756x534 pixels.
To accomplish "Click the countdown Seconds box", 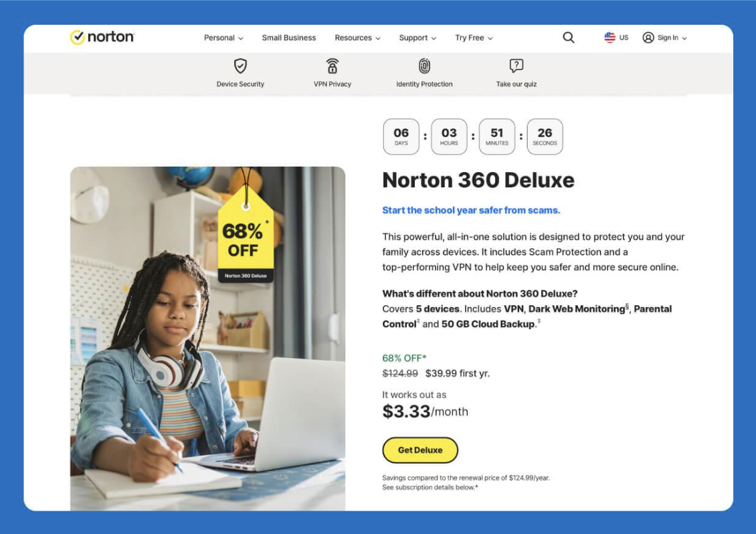I will [x=545, y=137].
